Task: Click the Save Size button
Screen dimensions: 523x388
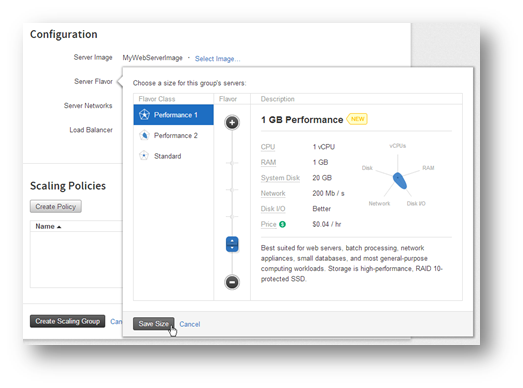Action: (x=153, y=324)
